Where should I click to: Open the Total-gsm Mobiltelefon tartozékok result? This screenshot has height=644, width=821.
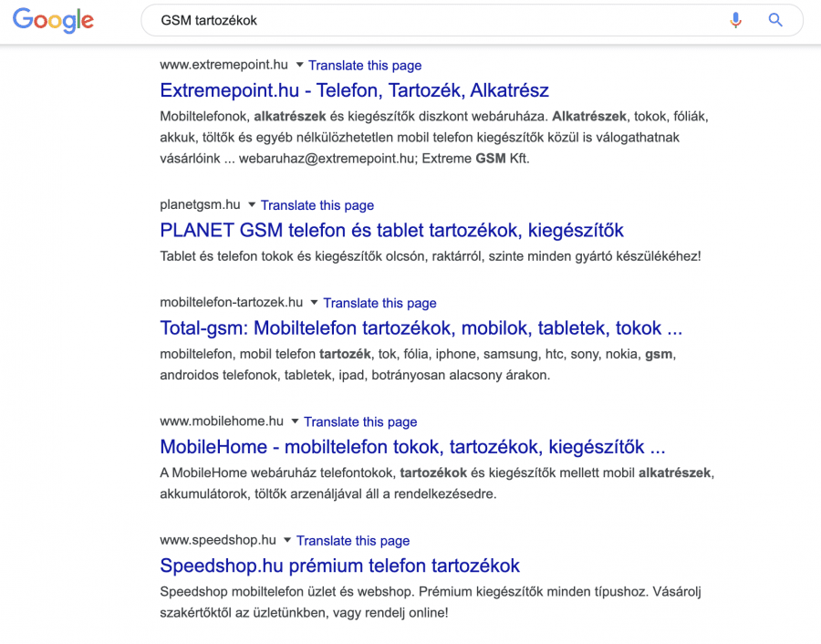pos(421,327)
